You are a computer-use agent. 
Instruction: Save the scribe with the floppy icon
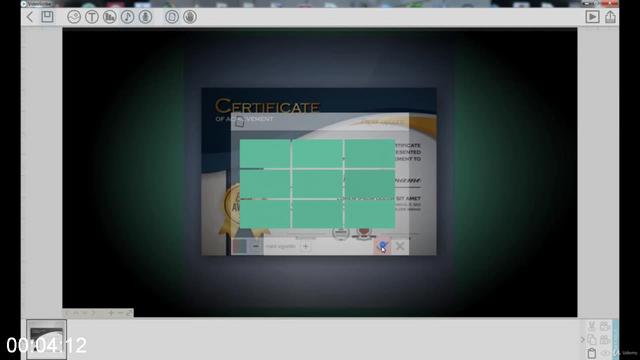(47, 17)
